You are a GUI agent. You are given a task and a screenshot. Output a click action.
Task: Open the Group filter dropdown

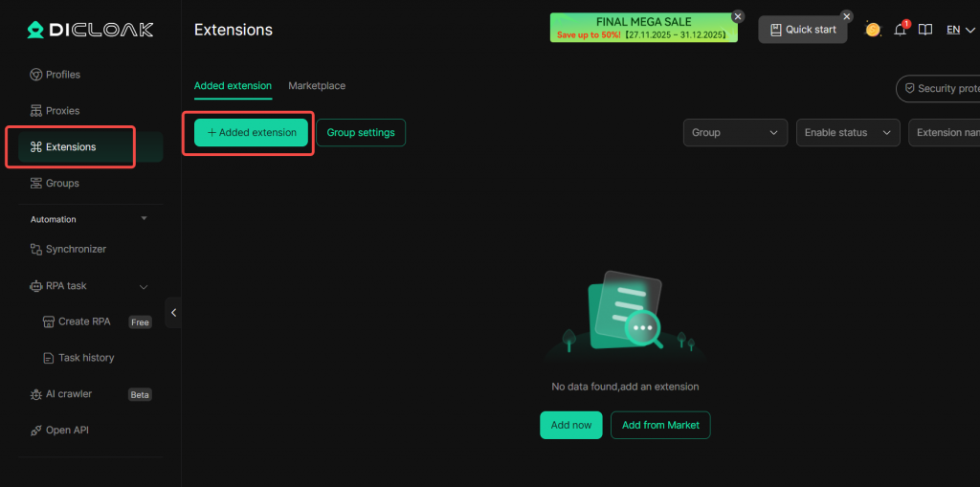(x=734, y=133)
